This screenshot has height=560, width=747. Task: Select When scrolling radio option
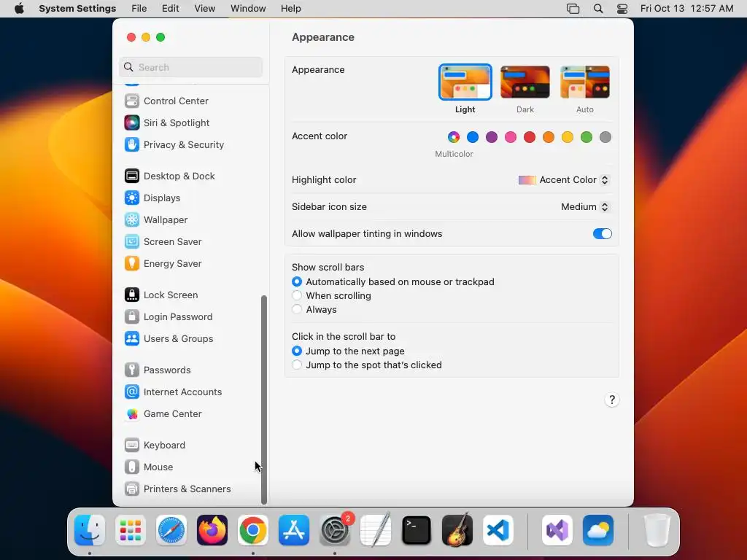point(297,296)
